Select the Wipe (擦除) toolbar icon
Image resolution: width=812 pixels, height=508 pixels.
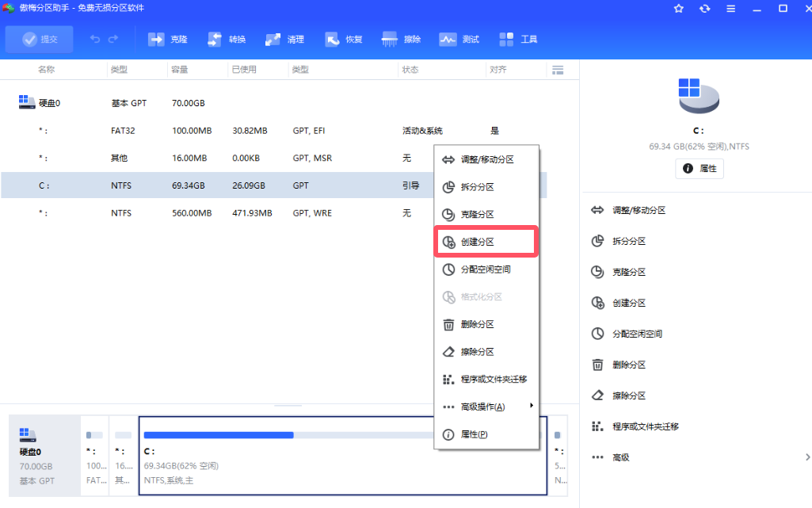pos(402,37)
